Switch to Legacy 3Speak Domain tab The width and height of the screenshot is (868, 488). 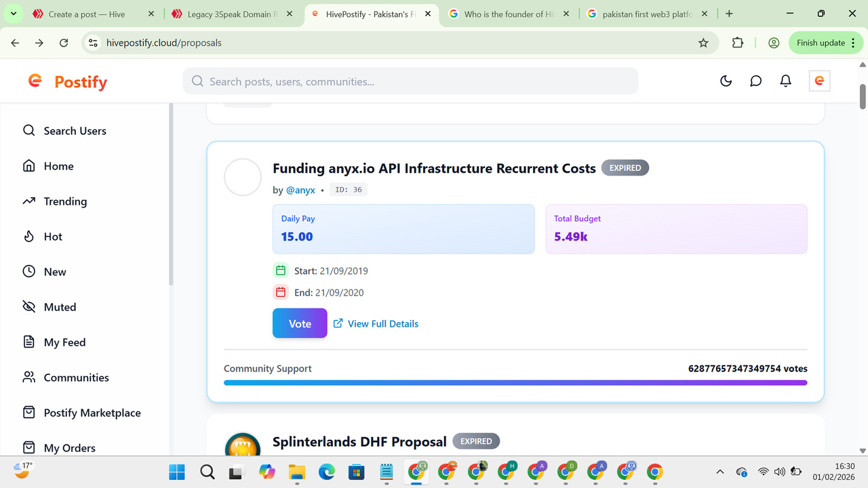coord(233,14)
